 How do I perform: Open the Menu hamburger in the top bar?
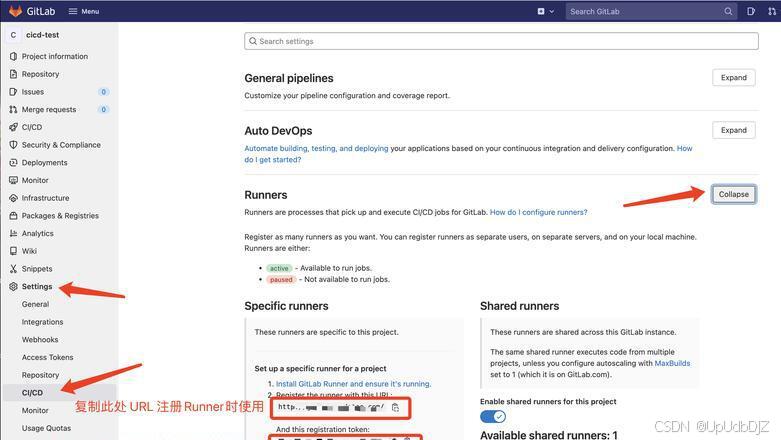pos(84,11)
